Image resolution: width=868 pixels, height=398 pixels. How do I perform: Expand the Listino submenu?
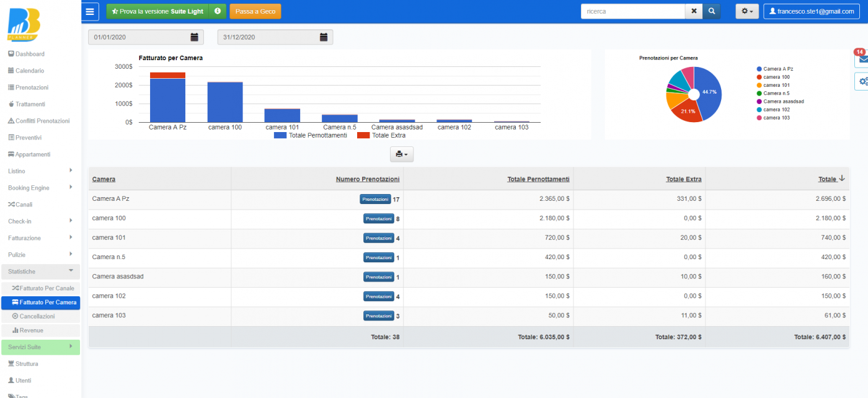(x=40, y=171)
